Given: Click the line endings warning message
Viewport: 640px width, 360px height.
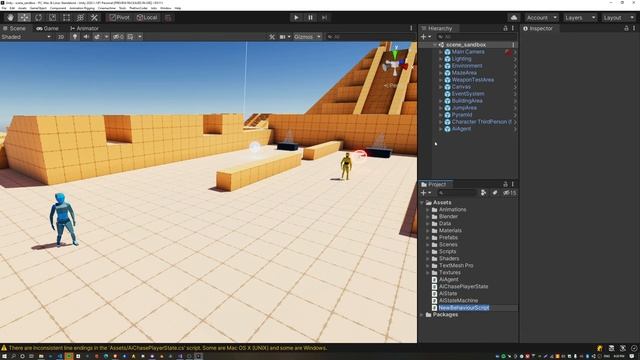Looking at the screenshot, I should pos(168,348).
